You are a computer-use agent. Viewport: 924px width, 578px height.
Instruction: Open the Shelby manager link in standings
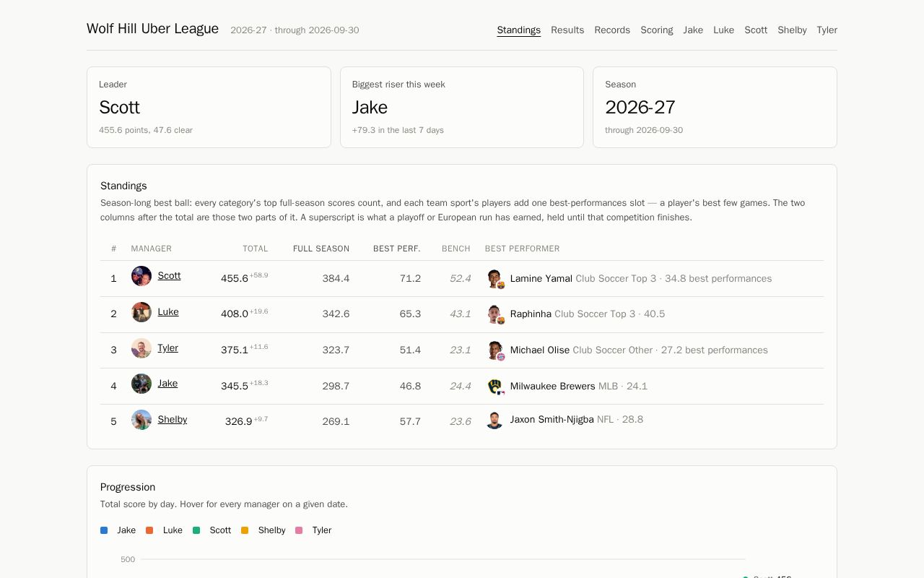coord(172,420)
